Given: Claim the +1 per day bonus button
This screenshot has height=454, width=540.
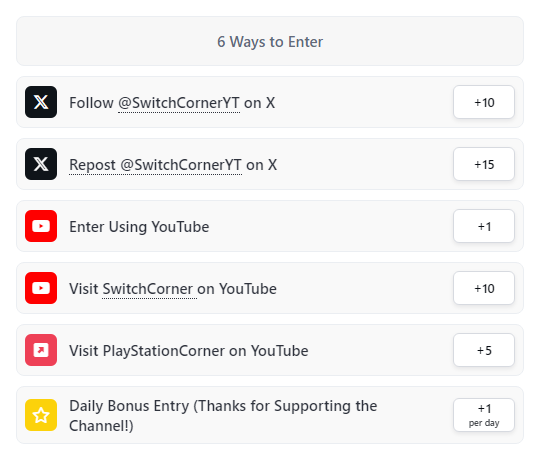Looking at the screenshot, I should (x=484, y=415).
